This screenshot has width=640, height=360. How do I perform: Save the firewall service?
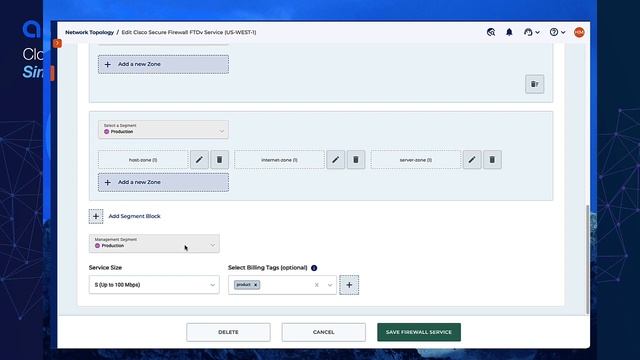click(x=419, y=332)
